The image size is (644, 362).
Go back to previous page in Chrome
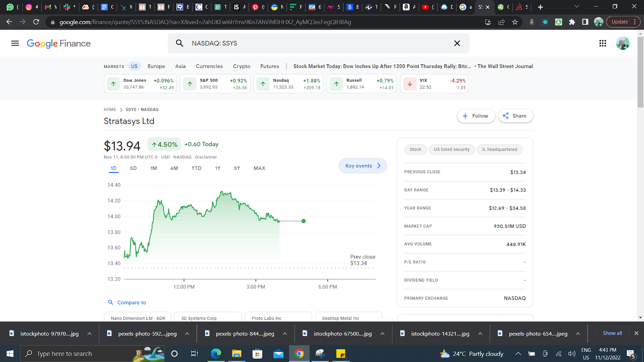[9, 22]
